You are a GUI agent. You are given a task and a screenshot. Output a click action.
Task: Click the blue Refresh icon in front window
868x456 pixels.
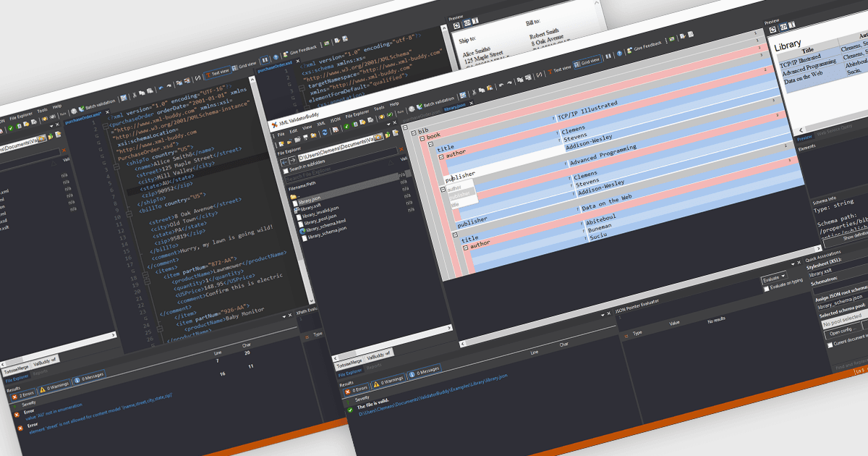pos(325,132)
